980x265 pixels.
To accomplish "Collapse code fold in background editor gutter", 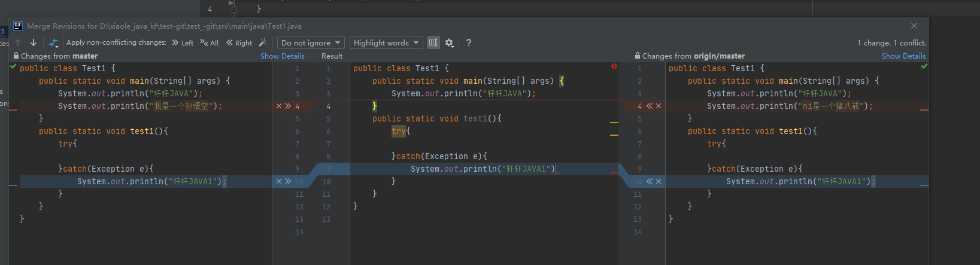I will (x=234, y=9).
